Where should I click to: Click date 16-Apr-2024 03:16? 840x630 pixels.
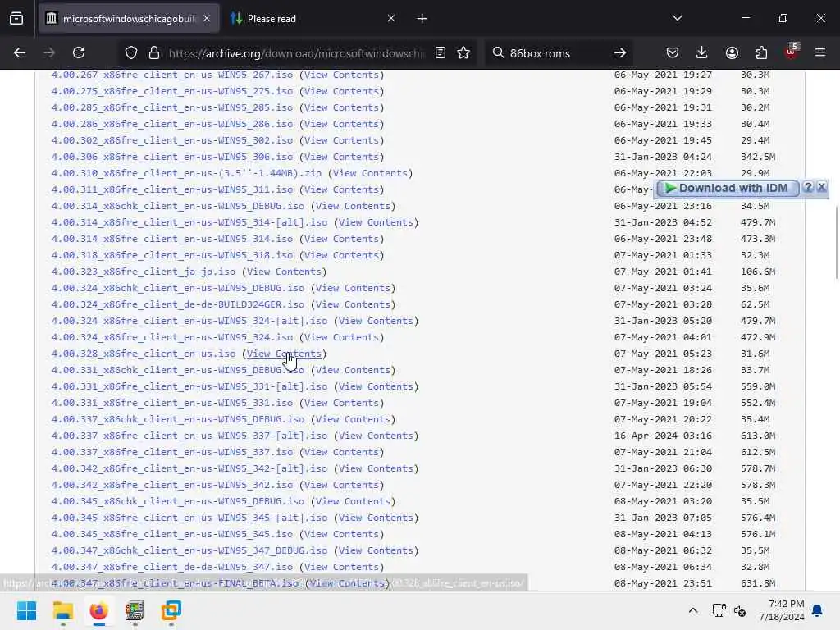(663, 436)
